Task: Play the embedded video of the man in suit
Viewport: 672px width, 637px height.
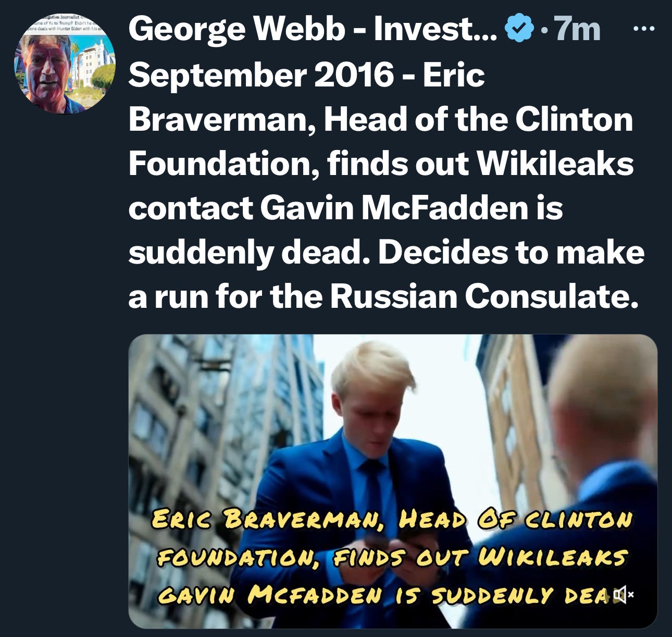Action: [x=393, y=481]
